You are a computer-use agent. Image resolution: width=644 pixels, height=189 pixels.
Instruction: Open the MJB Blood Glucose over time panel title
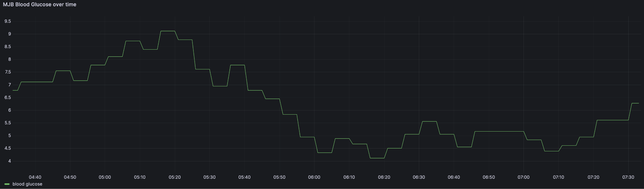point(40,4)
